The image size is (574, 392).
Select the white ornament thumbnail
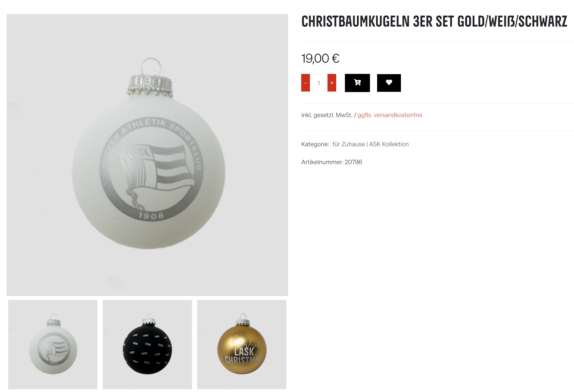53,344
